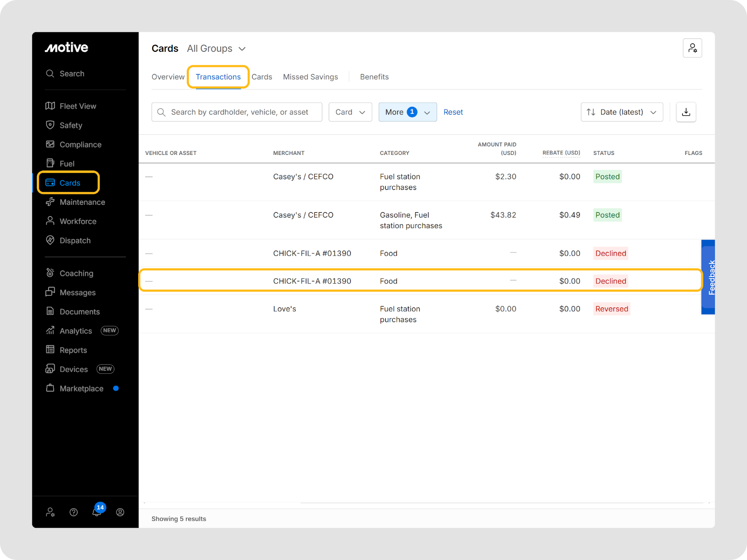
Task: Click the help question mark icon
Action: (74, 512)
